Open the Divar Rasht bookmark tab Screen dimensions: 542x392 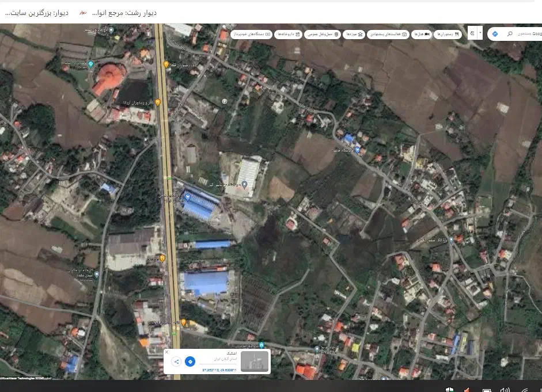pyautogui.click(x=118, y=12)
